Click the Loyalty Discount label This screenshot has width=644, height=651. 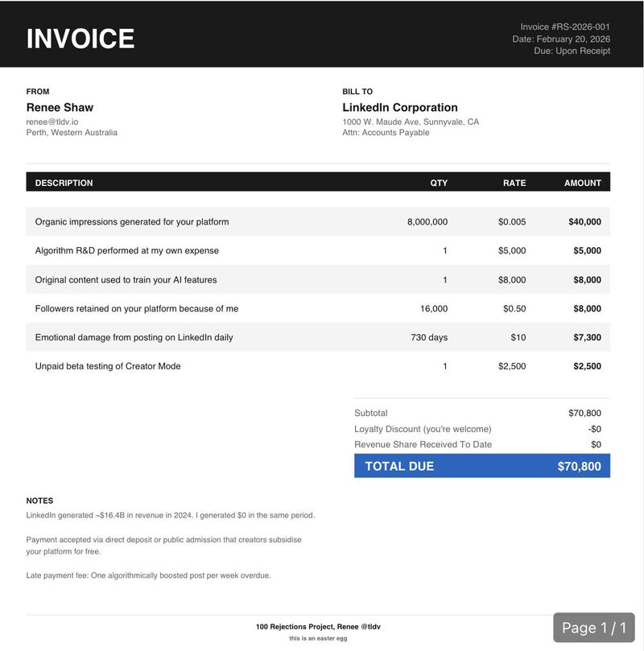pyautogui.click(x=423, y=429)
